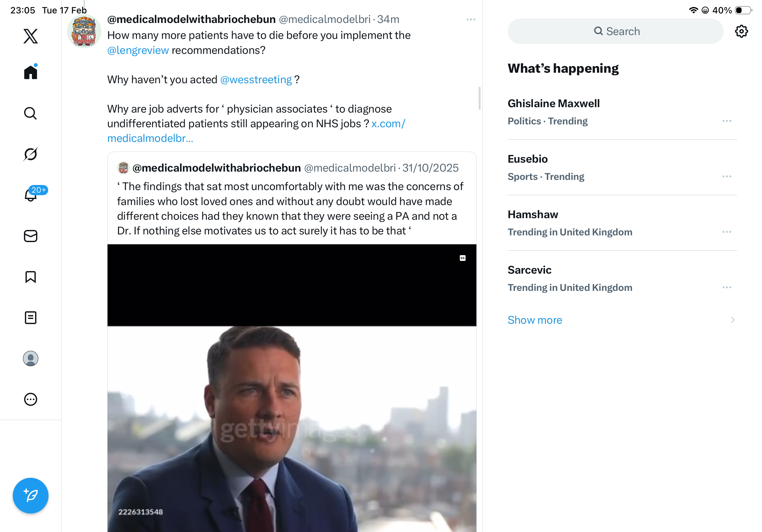This screenshot has height=532, width=762.
Task: Click the @wesstreeting mention
Action: coord(256,80)
